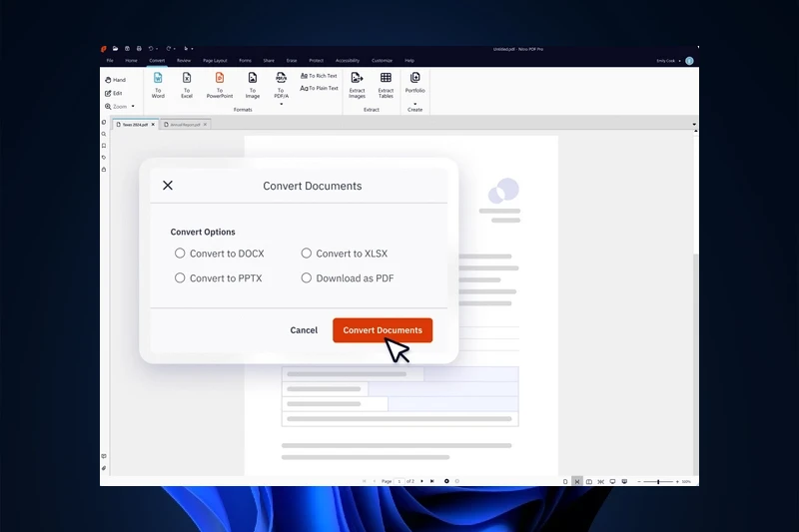The width and height of the screenshot is (799, 532).
Task: Select the Edit tool
Action: pyautogui.click(x=113, y=93)
